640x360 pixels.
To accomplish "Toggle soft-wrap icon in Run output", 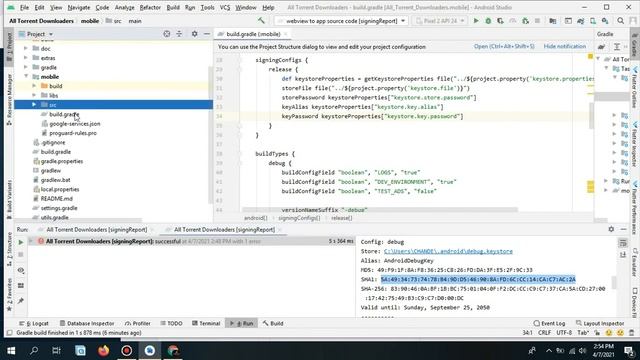I will (623, 243).
